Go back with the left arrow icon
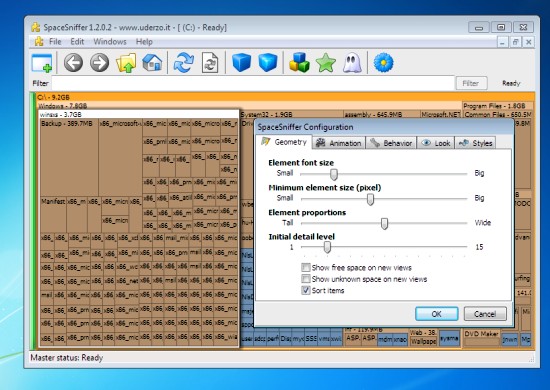Screen dimensions: 550x390 tap(73, 63)
